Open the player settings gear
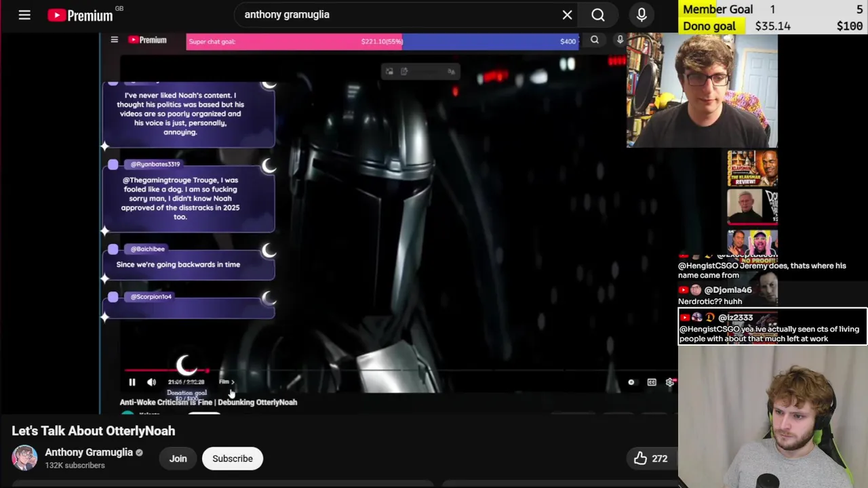The width and height of the screenshot is (868, 488). [670, 382]
